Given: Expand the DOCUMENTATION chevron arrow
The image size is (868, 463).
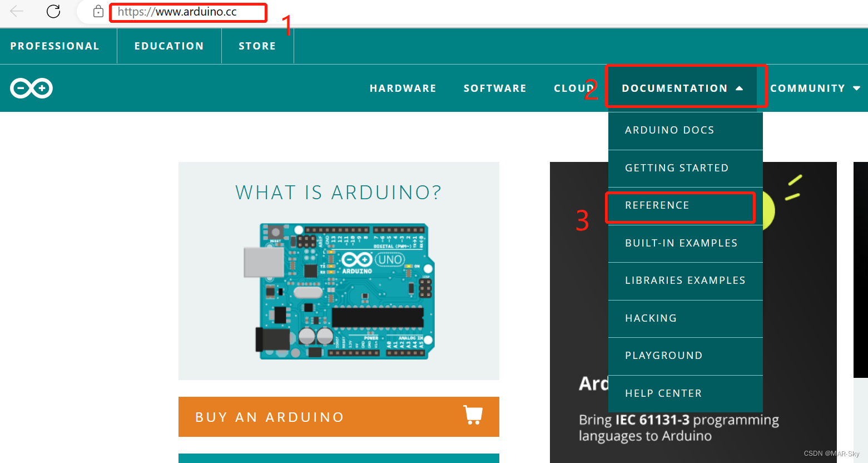Looking at the screenshot, I should (740, 88).
